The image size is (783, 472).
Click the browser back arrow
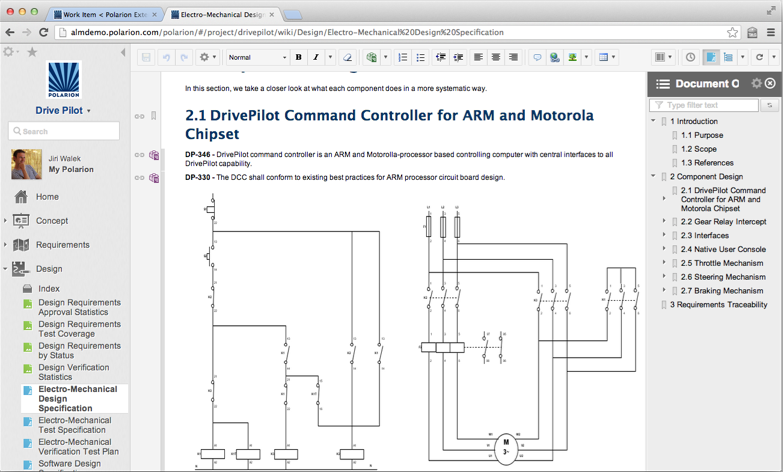10,32
